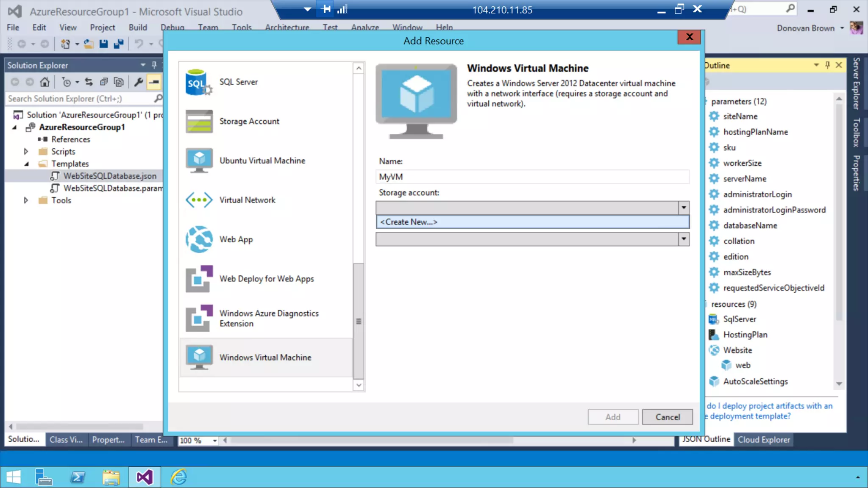Select the SQL Server resource icon
868x488 pixels.
pyautogui.click(x=199, y=82)
